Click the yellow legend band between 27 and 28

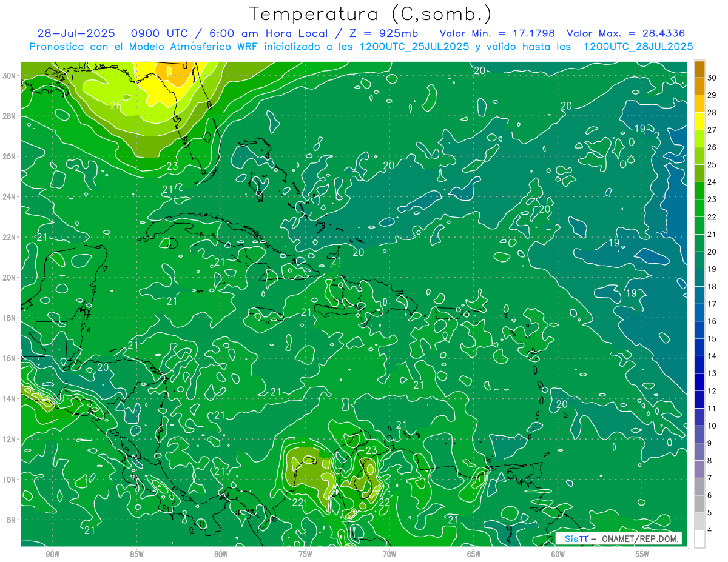699,121
